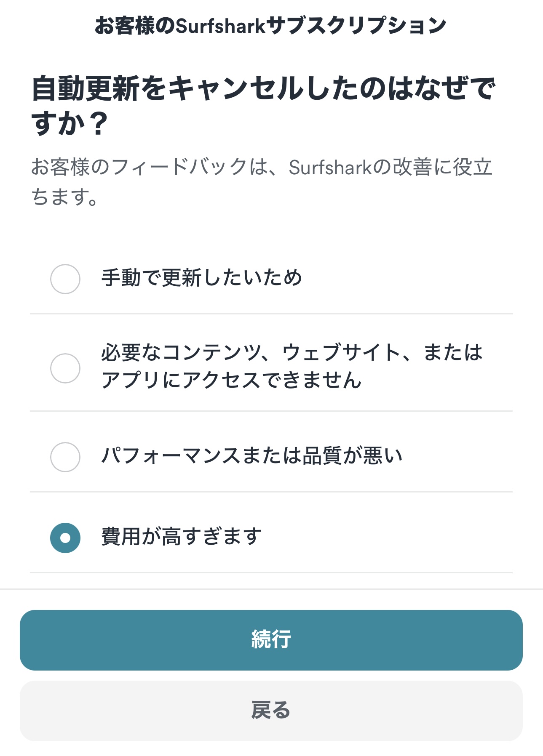This screenshot has width=543, height=756.
Task: Choose the パフォーマンスまたは品質が悪い radio circle
Action: pos(65,457)
